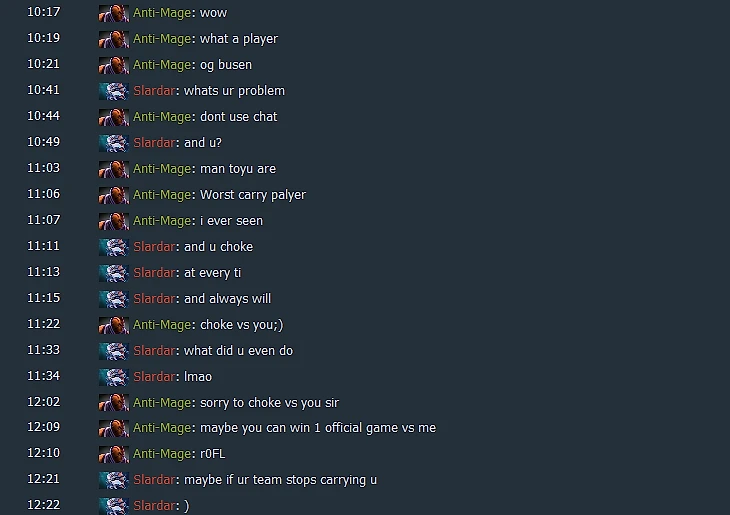
Task: Click Slardar hero icon beside 'whats ur problem'
Action: pyautogui.click(x=114, y=91)
